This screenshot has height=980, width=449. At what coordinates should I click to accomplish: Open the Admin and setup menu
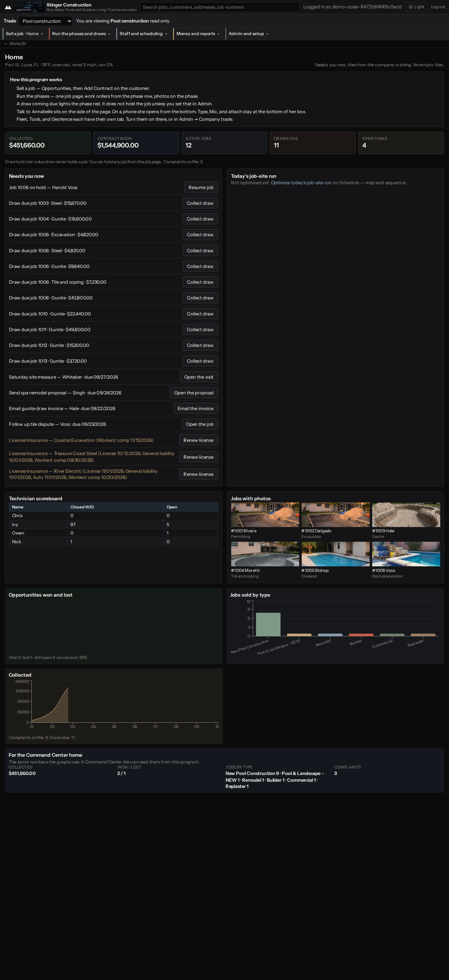point(249,33)
